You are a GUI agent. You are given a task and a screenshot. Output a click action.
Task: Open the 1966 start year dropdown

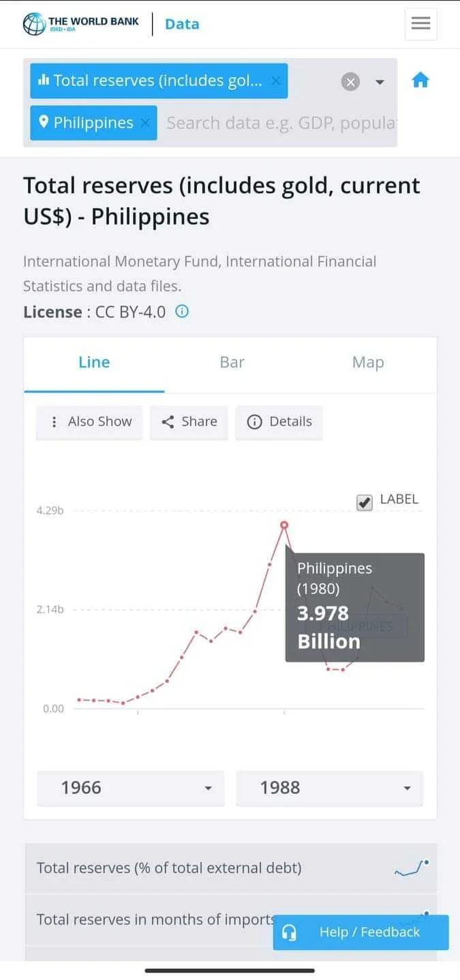click(x=130, y=788)
